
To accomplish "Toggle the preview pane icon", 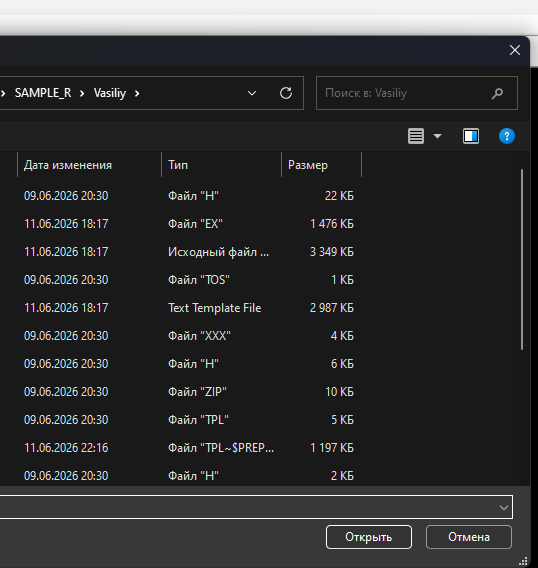I will pyautogui.click(x=471, y=136).
